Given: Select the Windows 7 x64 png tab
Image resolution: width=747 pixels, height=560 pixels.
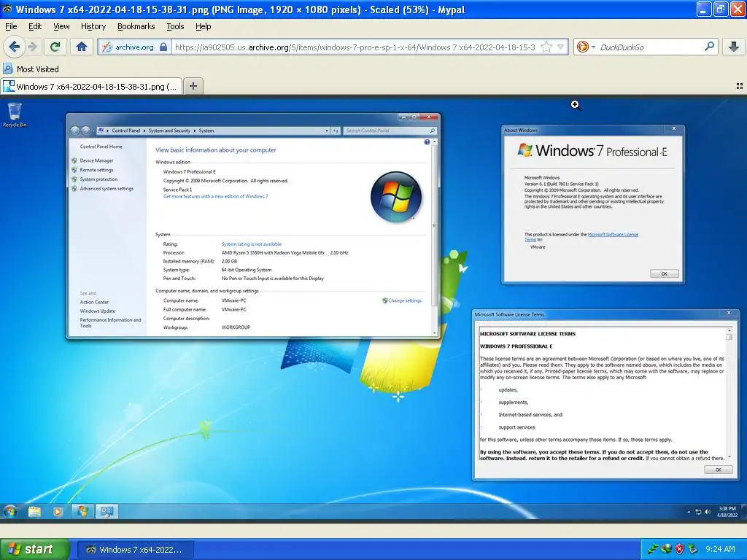Looking at the screenshot, I should (x=91, y=87).
